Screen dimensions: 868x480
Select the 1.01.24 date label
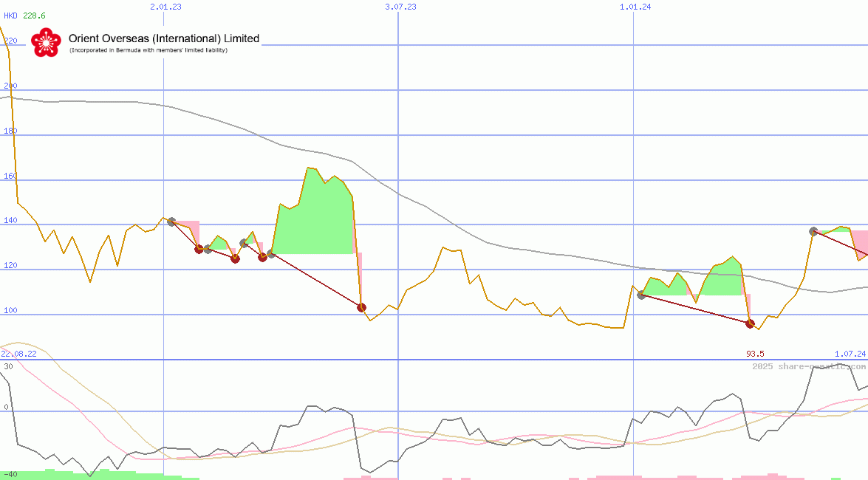point(635,7)
